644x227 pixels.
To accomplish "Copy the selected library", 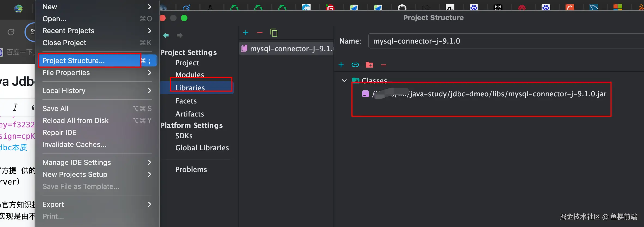I will coord(274,33).
